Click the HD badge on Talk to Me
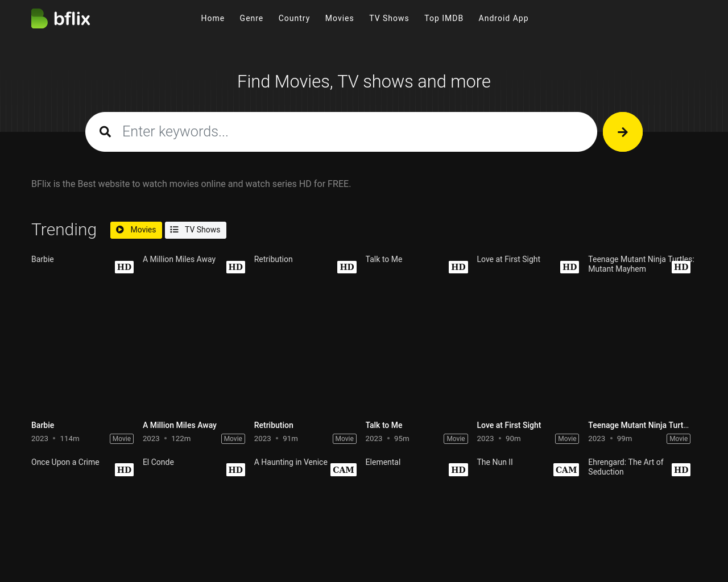The image size is (728, 582). point(458,267)
